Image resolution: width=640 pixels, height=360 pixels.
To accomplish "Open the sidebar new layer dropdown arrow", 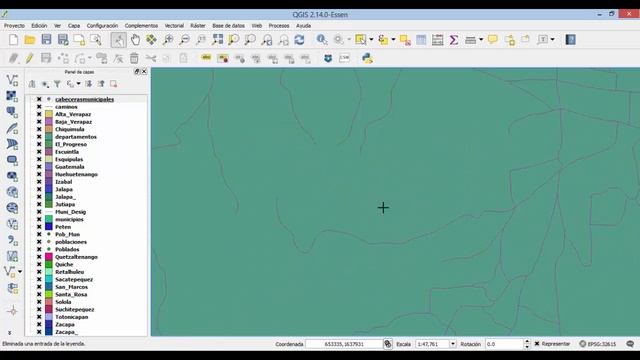I will pyautogui.click(x=20, y=271).
